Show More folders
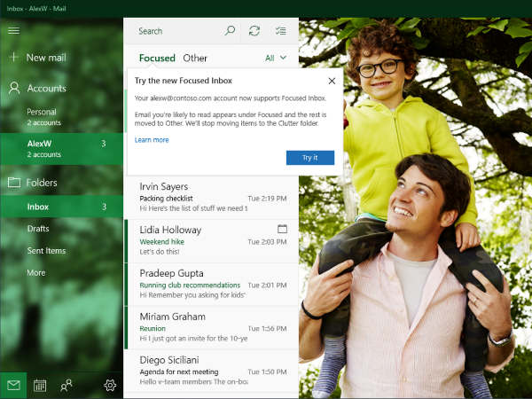The image size is (532, 399). 61,273
